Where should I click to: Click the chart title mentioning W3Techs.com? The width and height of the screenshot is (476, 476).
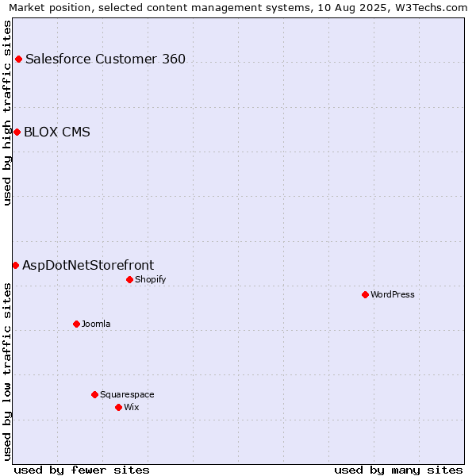point(238,8)
